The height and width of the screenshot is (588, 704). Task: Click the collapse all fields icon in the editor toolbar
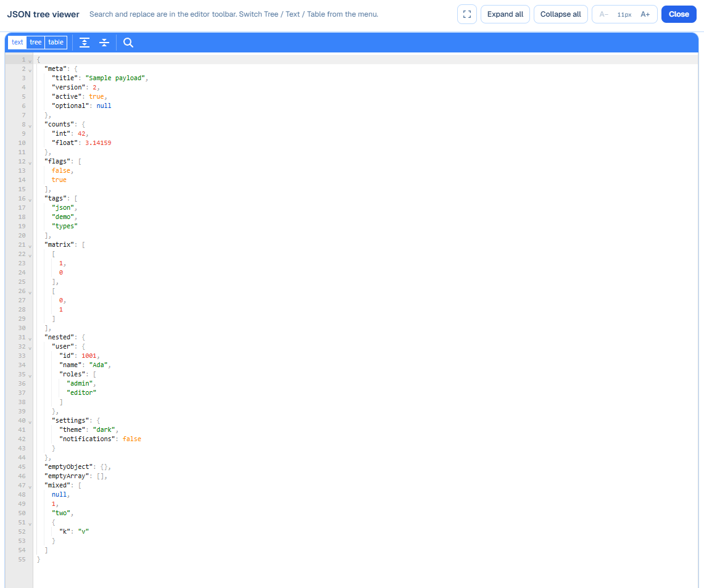click(x=104, y=43)
